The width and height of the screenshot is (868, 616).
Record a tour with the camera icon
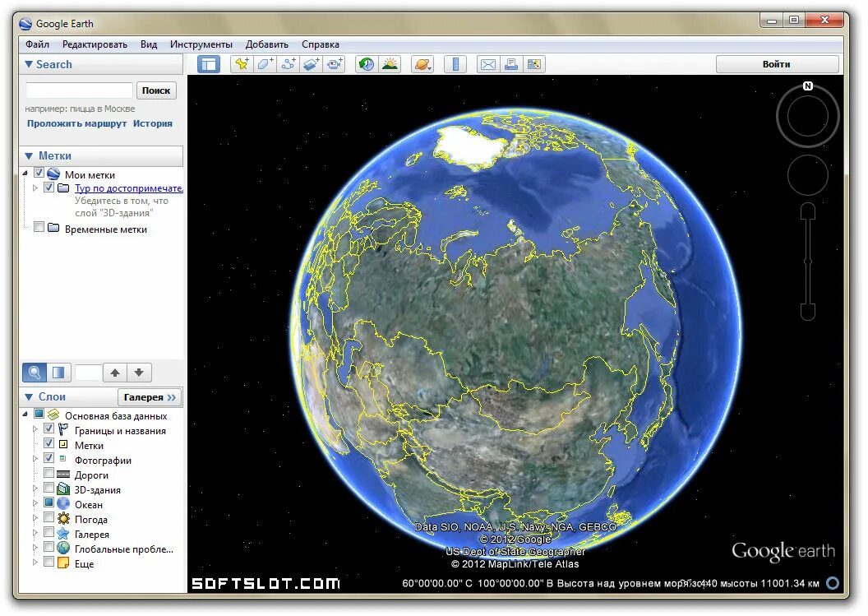(335, 64)
